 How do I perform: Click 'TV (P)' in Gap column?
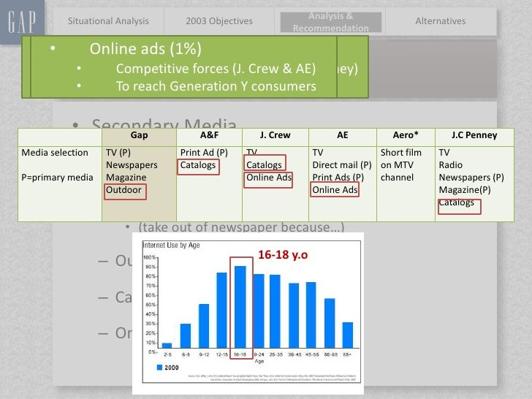[x=118, y=153]
